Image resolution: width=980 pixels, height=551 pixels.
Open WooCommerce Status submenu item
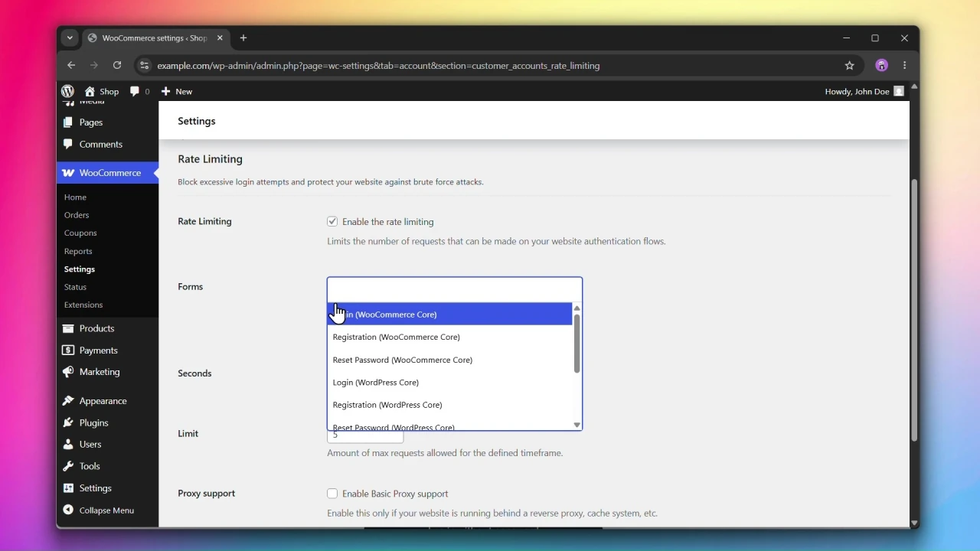tap(75, 288)
